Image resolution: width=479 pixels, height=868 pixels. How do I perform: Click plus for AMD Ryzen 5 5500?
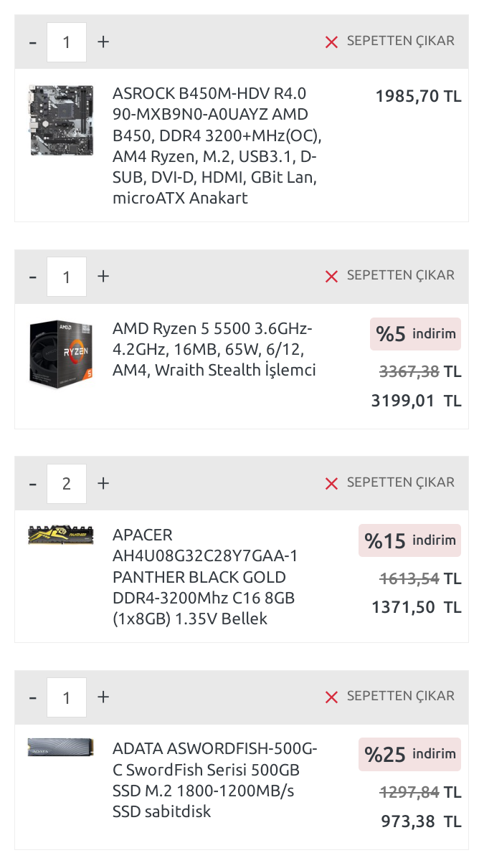point(103,276)
